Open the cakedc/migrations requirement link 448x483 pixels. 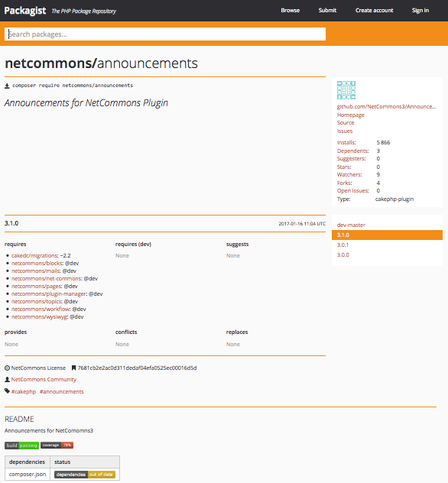[x=34, y=256]
